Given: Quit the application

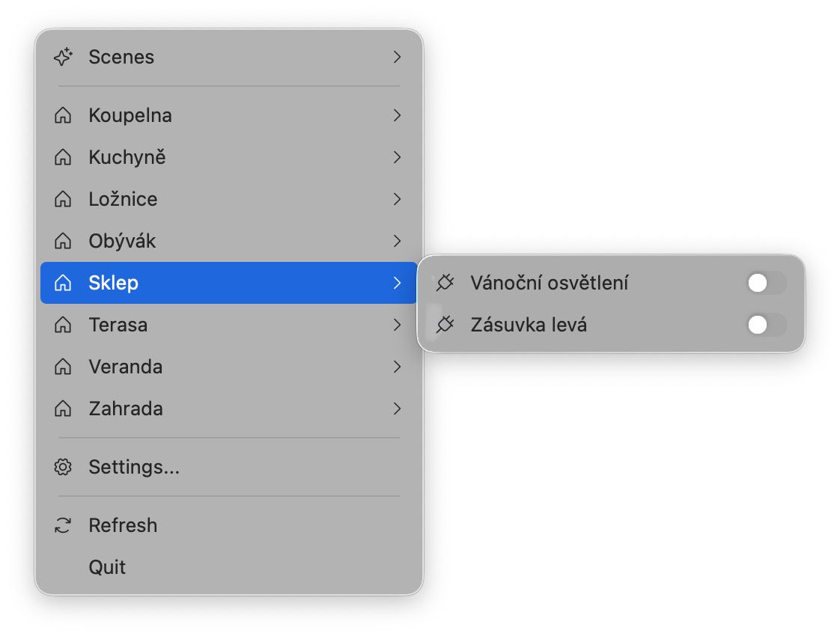Looking at the screenshot, I should tap(107, 567).
